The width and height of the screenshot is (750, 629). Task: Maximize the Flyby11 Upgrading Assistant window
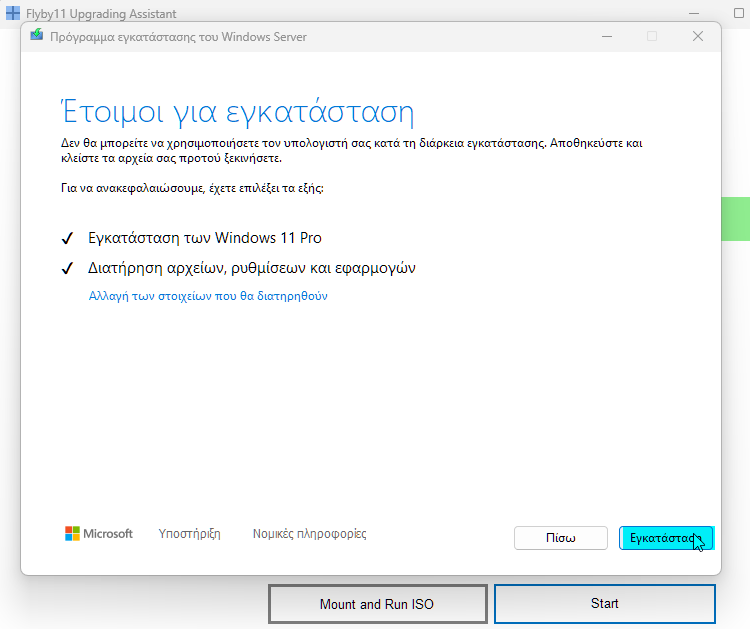(x=739, y=13)
